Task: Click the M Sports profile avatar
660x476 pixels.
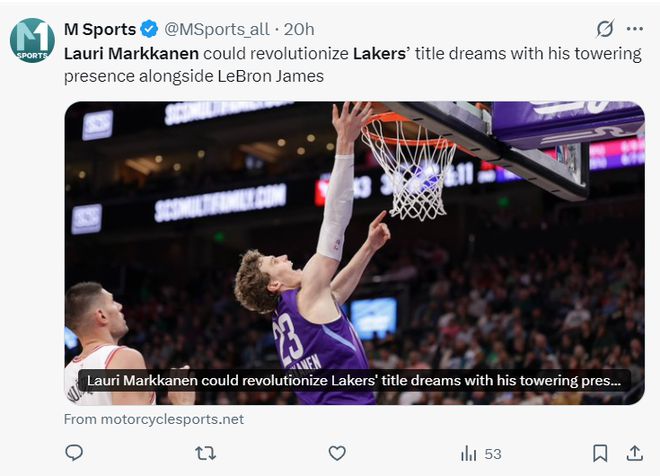Action: pyautogui.click(x=32, y=40)
